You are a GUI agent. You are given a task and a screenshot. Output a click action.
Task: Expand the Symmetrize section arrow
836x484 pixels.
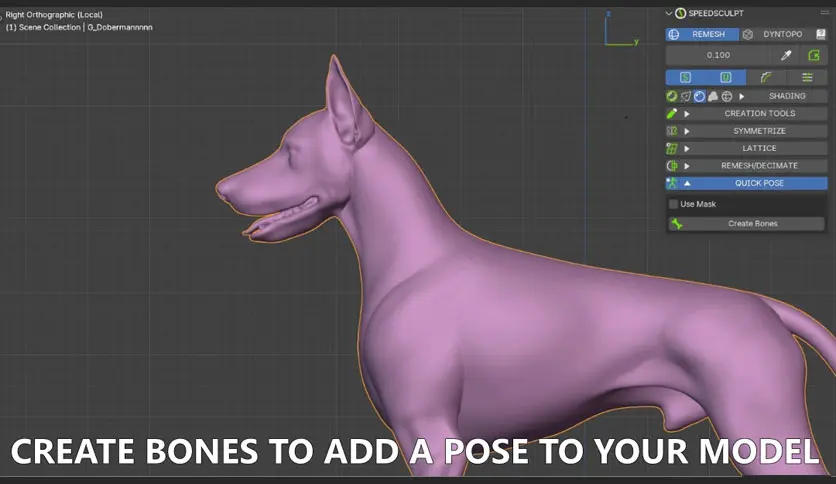(687, 131)
